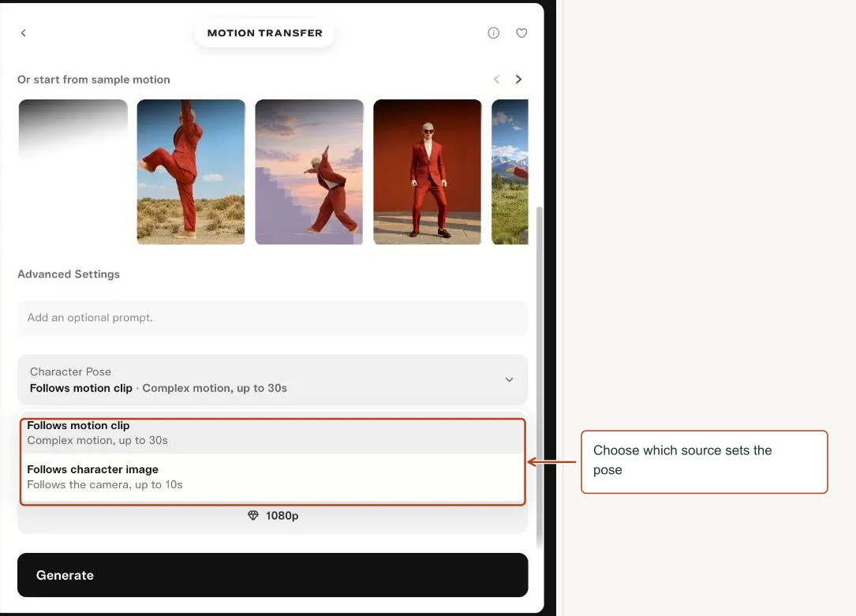Click the Advanced Settings heading
The width and height of the screenshot is (856, 616).
click(x=68, y=274)
